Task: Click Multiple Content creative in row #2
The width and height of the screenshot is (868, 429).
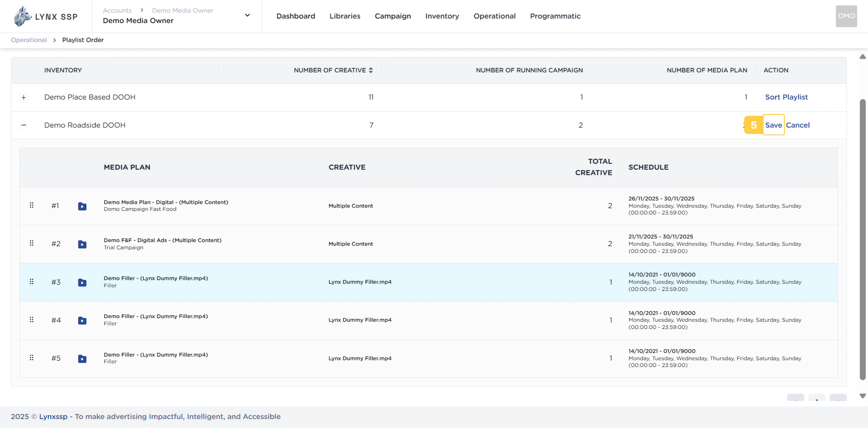Action: (x=351, y=244)
